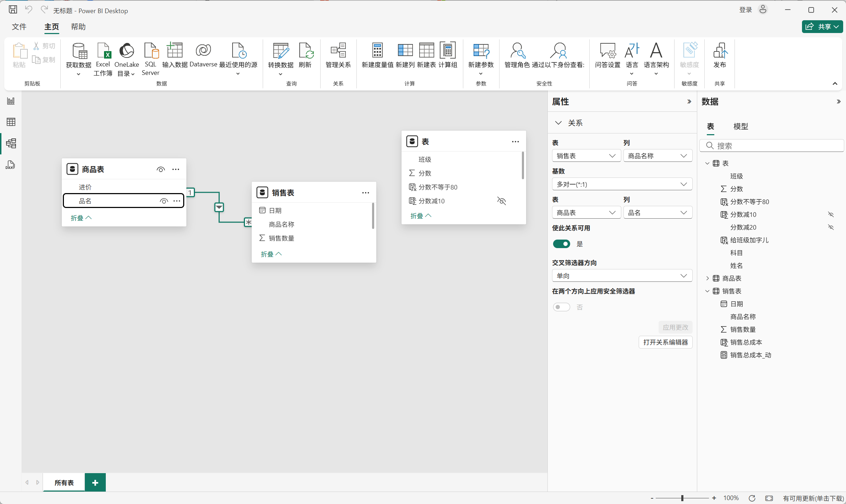The height and width of the screenshot is (504, 846).
Task: Click the 打开关系编辑器 button
Action: click(665, 342)
